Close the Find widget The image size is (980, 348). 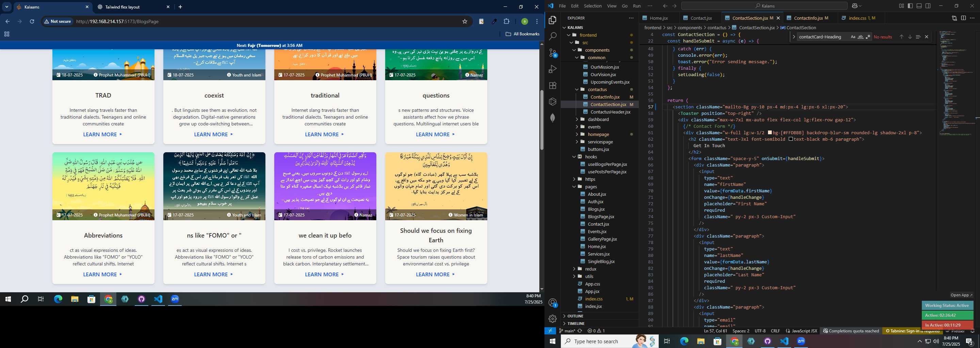tap(927, 37)
